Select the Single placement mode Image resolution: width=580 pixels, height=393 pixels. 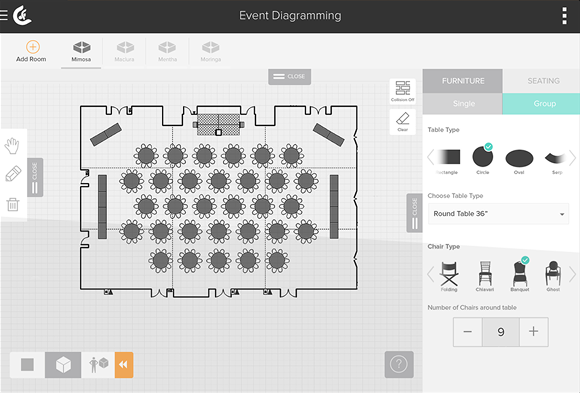(x=463, y=104)
